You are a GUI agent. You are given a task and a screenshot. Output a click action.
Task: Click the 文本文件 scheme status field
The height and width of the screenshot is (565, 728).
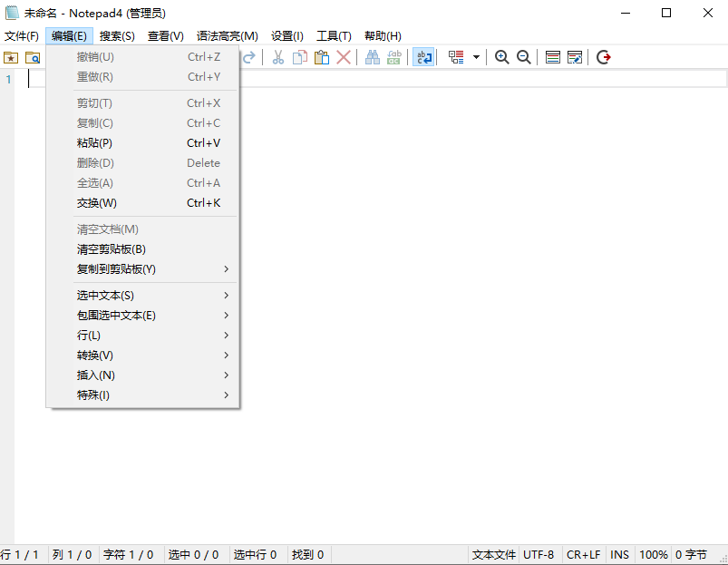pos(493,555)
